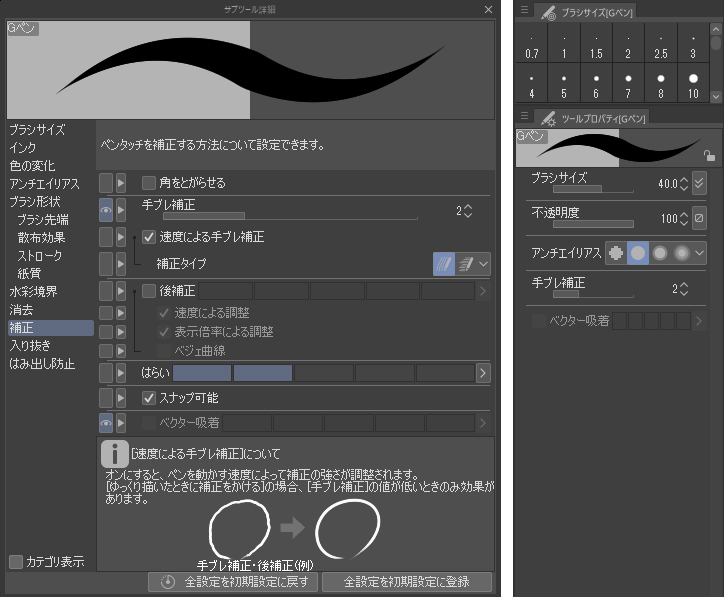724x597 pixels.
Task: Open the 水彩境界 category
Action: [34, 292]
